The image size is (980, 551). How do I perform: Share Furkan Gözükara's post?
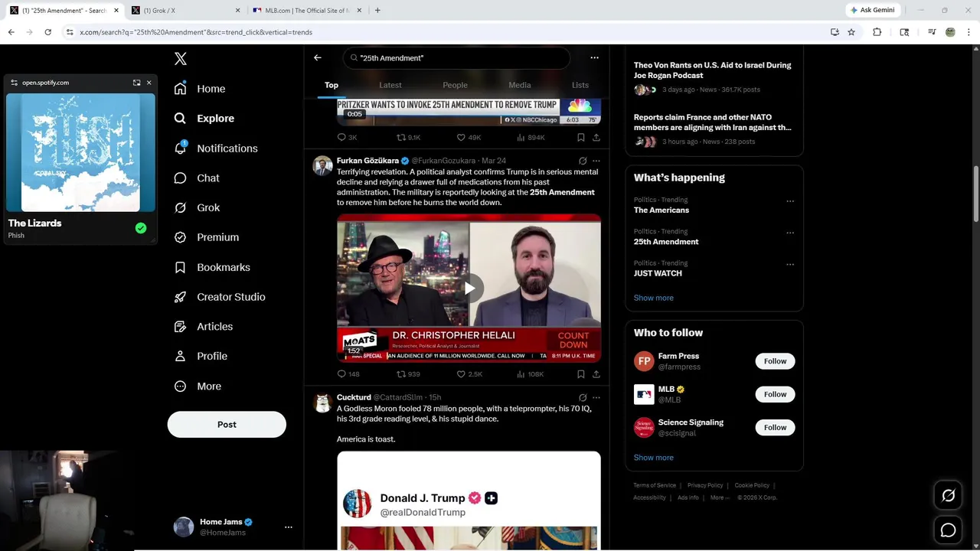596,374
